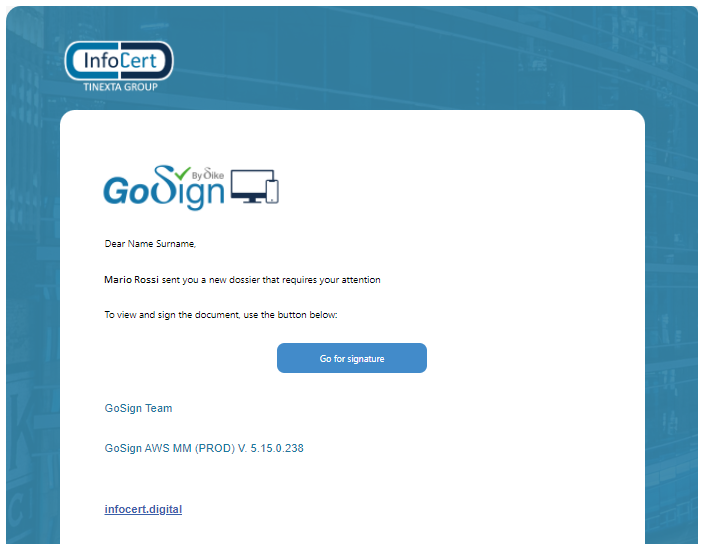Click the green checkmark above GoSign
Viewport: 702px width, 544px height.
(180, 172)
